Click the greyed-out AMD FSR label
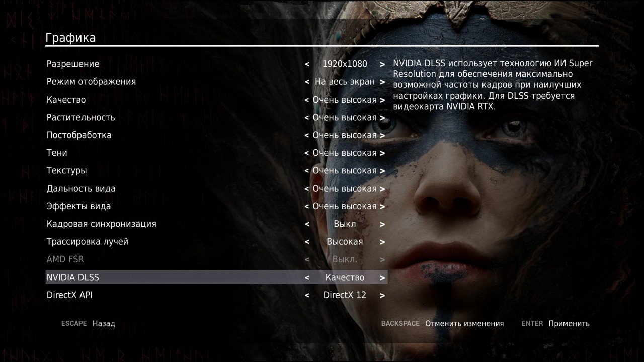 [x=65, y=259]
